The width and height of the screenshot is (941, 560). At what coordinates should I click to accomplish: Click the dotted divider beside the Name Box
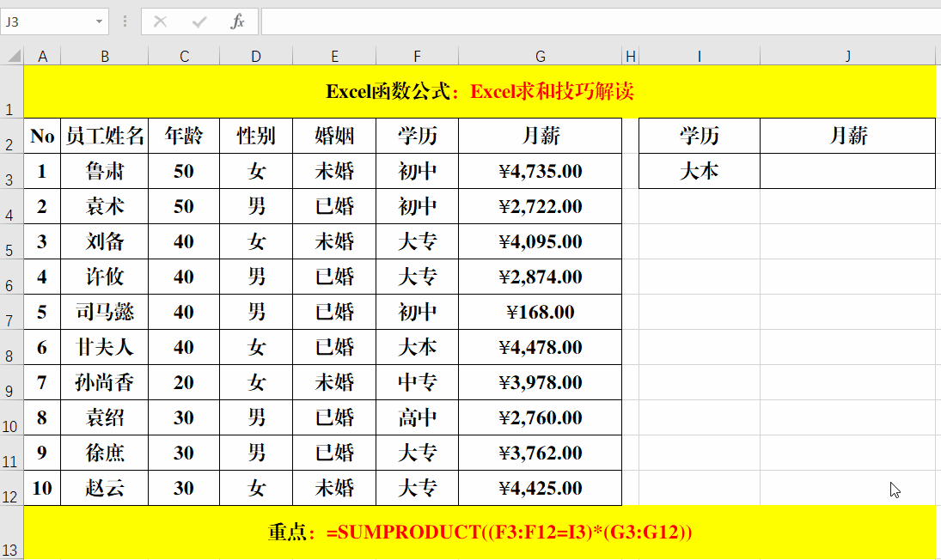(125, 21)
